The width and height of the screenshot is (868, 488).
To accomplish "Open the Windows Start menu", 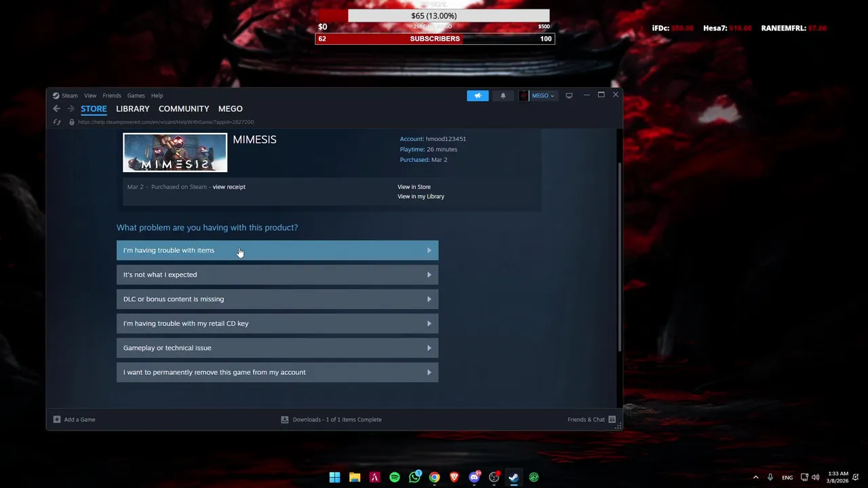I will tap(334, 477).
